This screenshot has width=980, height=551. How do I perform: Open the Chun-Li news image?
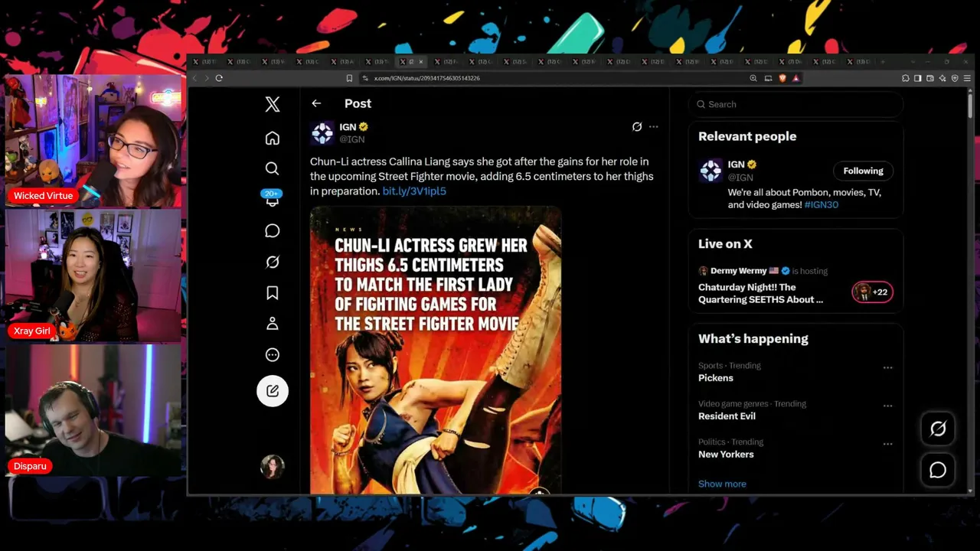(x=436, y=350)
